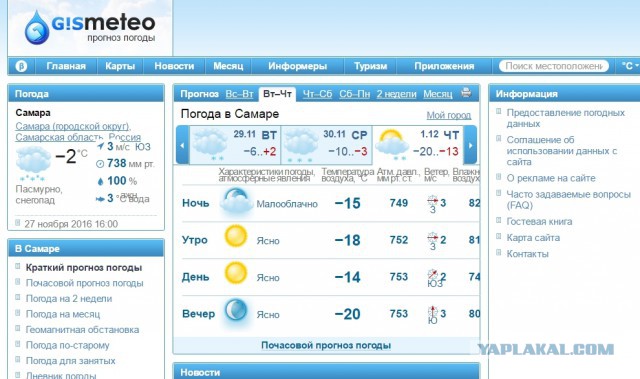Screen dimensions: 640x379
Task: Open Почасовой прогноз погоды link under table
Action: point(326,345)
